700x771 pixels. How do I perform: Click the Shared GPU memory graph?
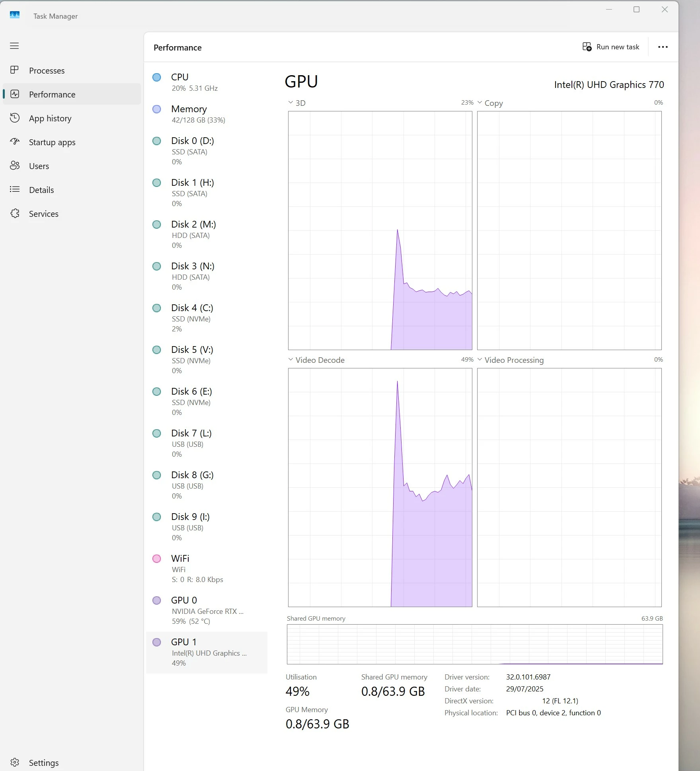(475, 644)
